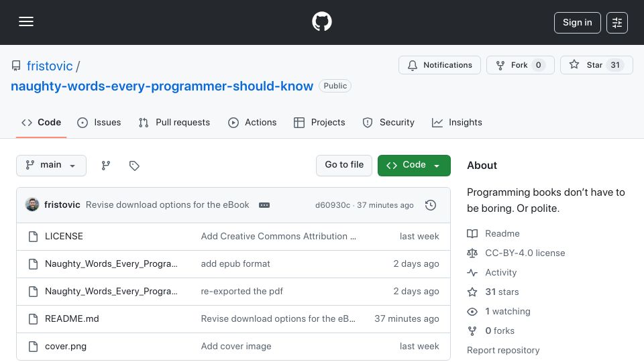Click the 'Public' visibility badge
Screen dimensions: 644x362
pyautogui.click(x=335, y=86)
